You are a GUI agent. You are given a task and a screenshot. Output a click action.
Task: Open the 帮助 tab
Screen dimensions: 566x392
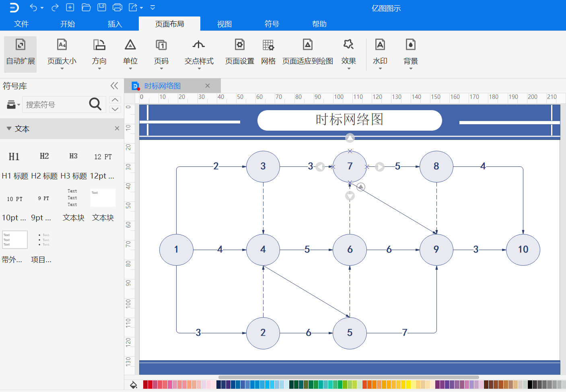point(319,24)
